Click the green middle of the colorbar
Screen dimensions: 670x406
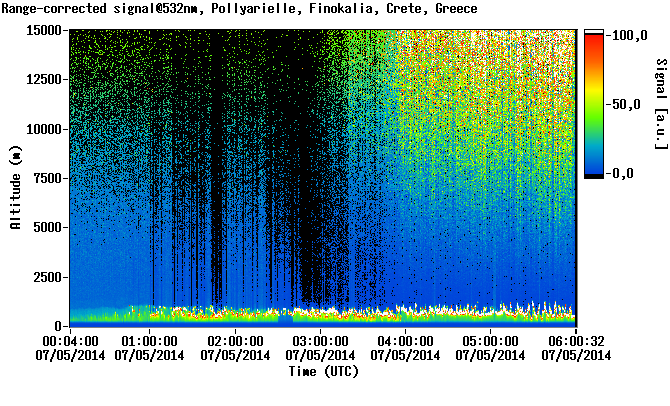[594, 105]
